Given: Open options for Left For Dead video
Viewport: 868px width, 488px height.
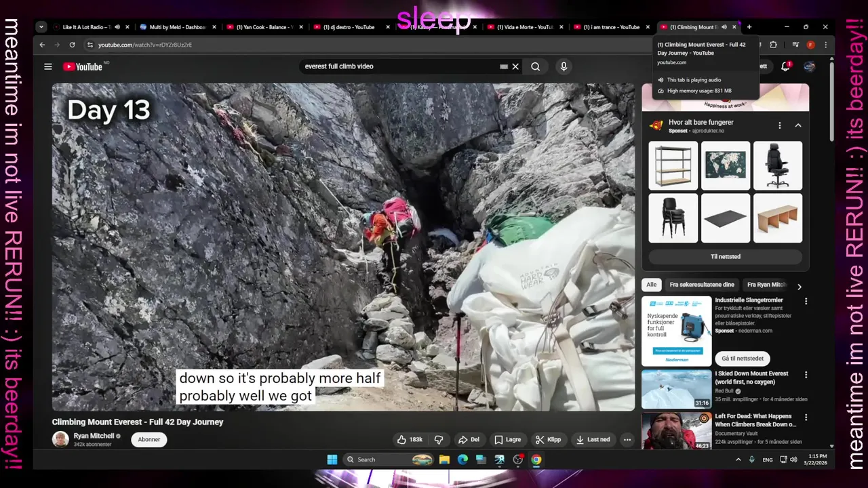Looking at the screenshot, I should (806, 417).
